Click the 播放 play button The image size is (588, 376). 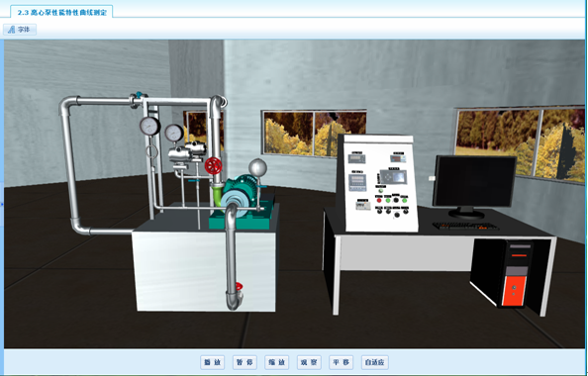(x=212, y=362)
